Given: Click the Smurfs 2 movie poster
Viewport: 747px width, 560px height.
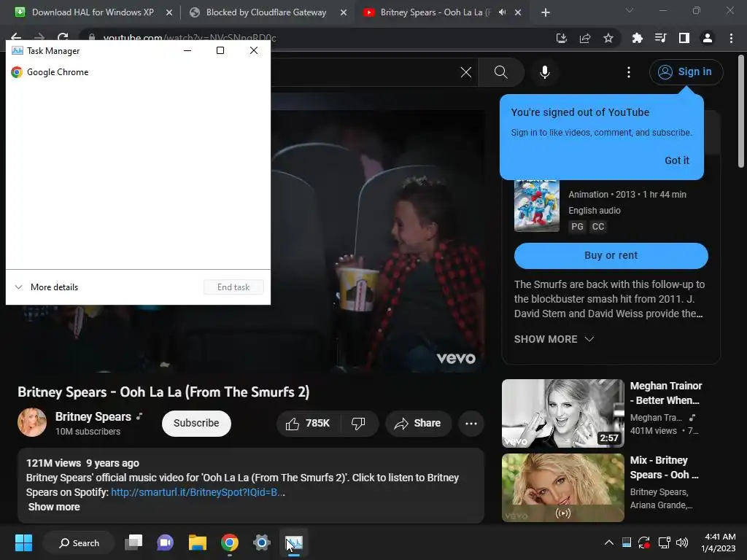Looking at the screenshot, I should coord(537,206).
